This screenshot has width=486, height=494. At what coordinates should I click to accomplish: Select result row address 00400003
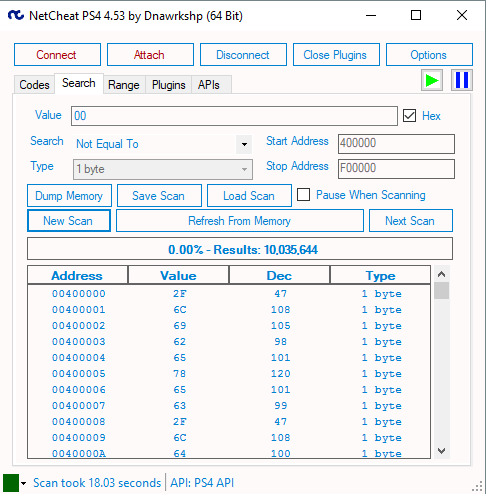point(229,342)
